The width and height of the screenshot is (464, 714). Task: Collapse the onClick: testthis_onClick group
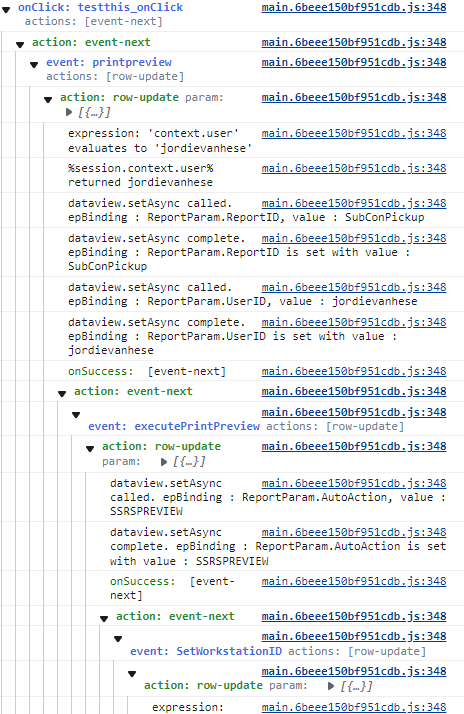(6, 10)
